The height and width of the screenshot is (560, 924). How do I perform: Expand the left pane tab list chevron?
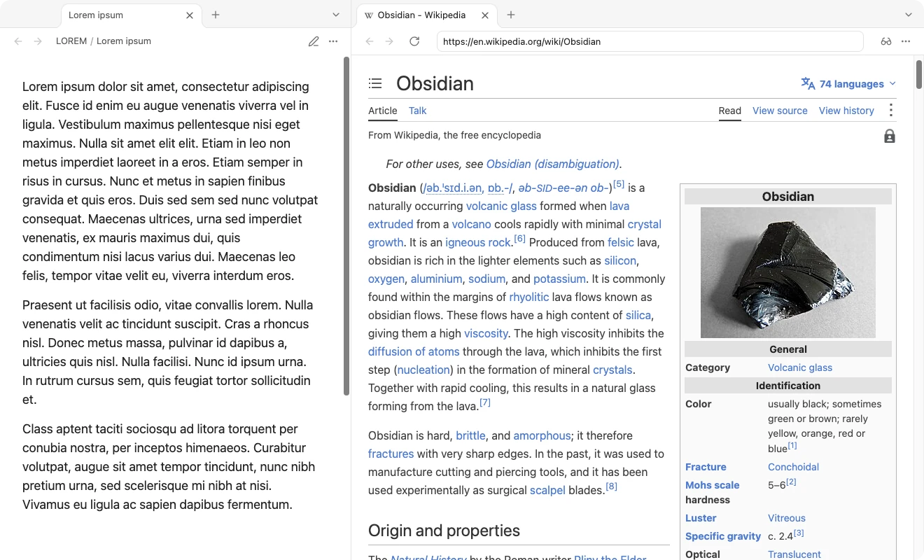click(336, 15)
